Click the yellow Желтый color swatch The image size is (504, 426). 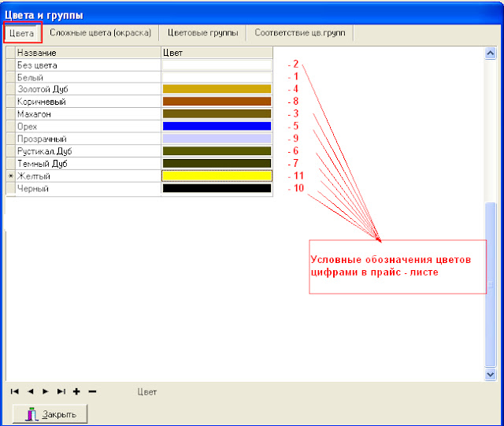pyautogui.click(x=217, y=176)
